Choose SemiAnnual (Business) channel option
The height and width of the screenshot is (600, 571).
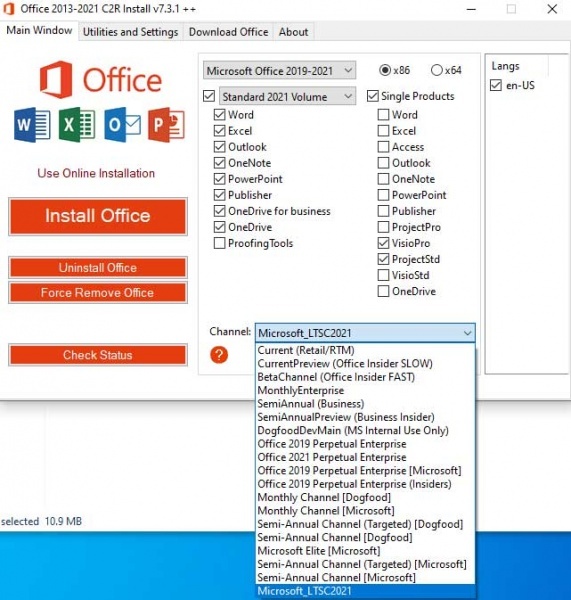coord(365,404)
